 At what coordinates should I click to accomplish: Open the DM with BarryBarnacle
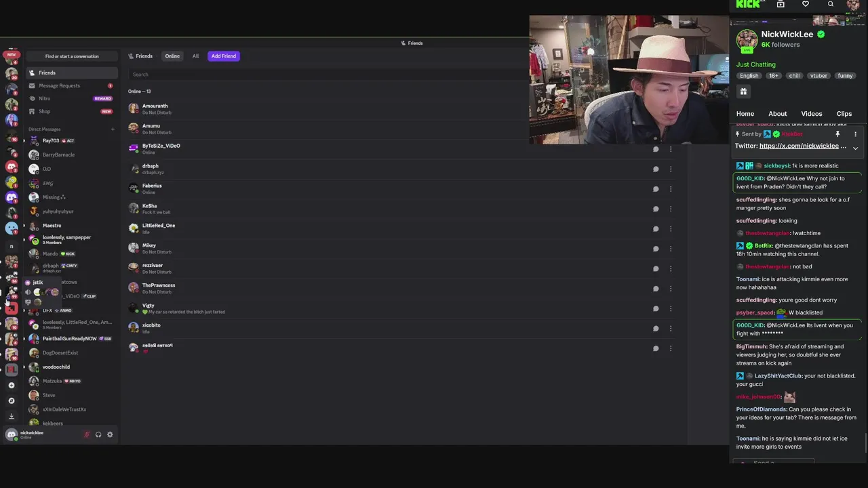[72, 155]
